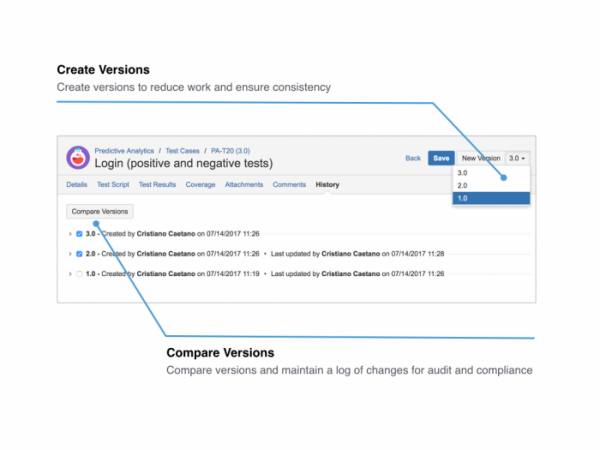Expand the version 3.0 history row chevron

(70, 234)
